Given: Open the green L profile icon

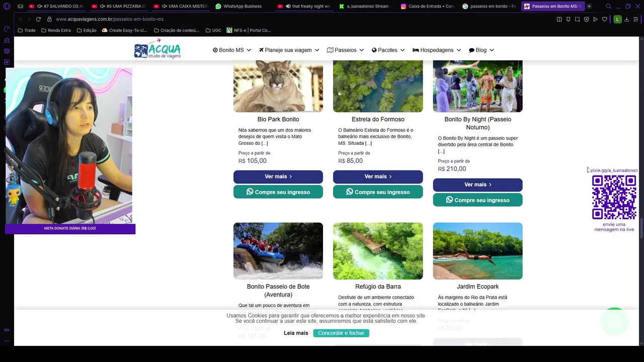Looking at the screenshot, I should pyautogui.click(x=617, y=19).
